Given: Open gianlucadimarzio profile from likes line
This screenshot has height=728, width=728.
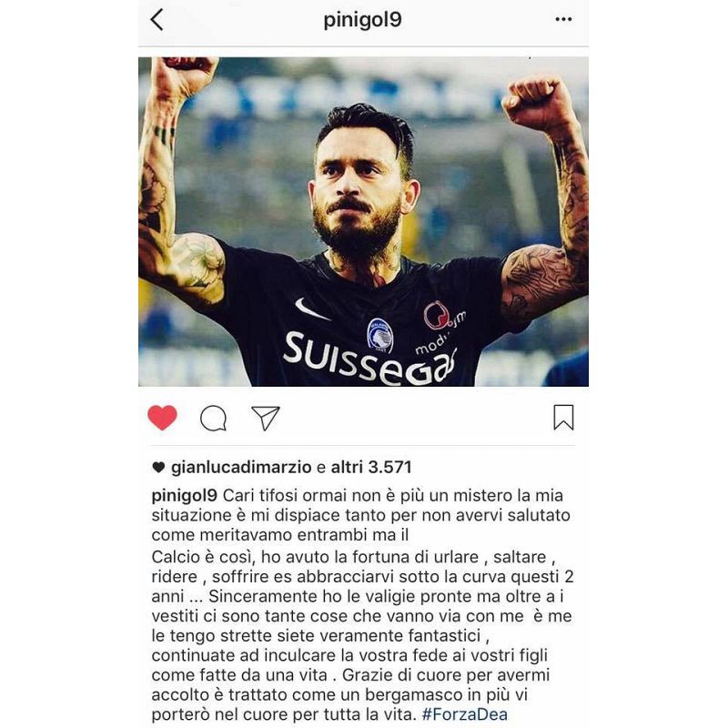Looking at the screenshot, I should (x=241, y=467).
